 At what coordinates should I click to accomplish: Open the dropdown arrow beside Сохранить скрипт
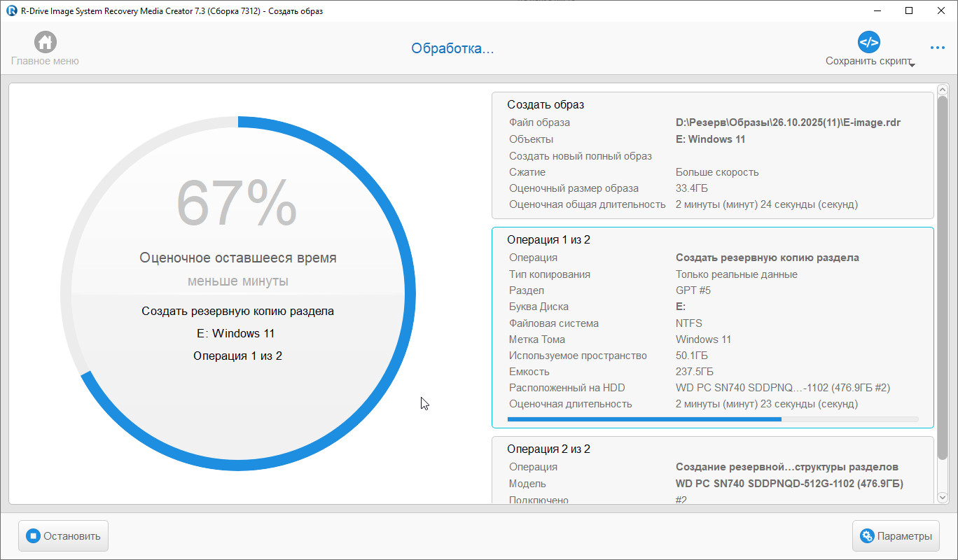(912, 64)
